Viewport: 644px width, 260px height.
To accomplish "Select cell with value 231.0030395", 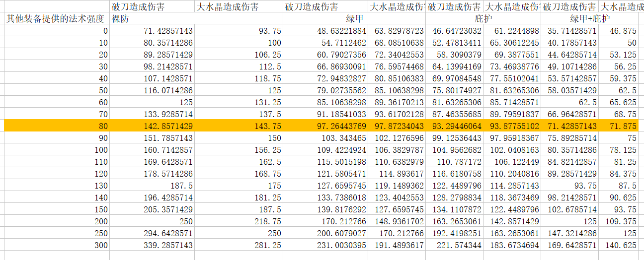I will (x=325, y=245).
